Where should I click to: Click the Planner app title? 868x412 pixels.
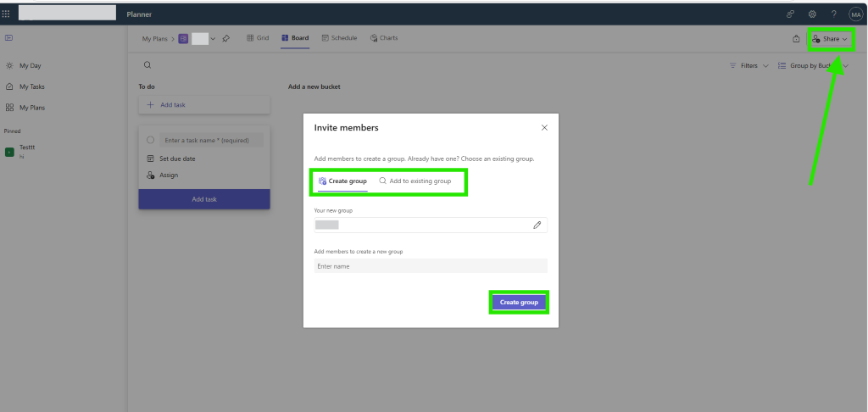139,14
